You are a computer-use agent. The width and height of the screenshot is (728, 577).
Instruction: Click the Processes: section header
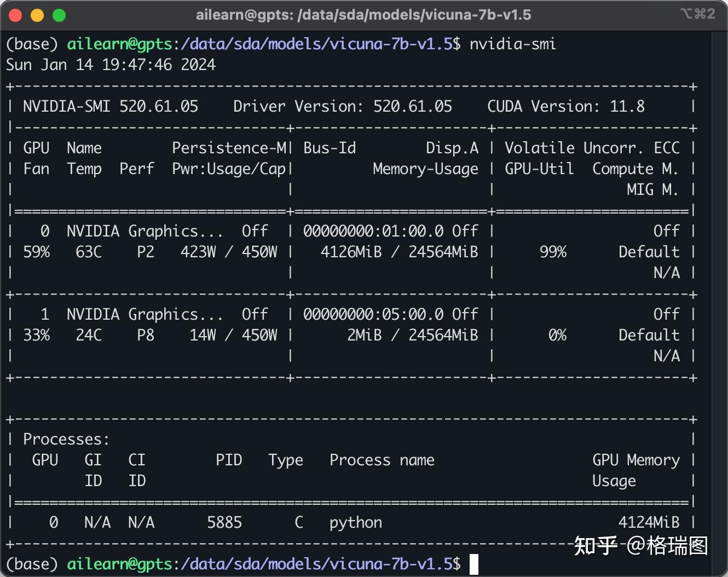pyautogui.click(x=66, y=439)
